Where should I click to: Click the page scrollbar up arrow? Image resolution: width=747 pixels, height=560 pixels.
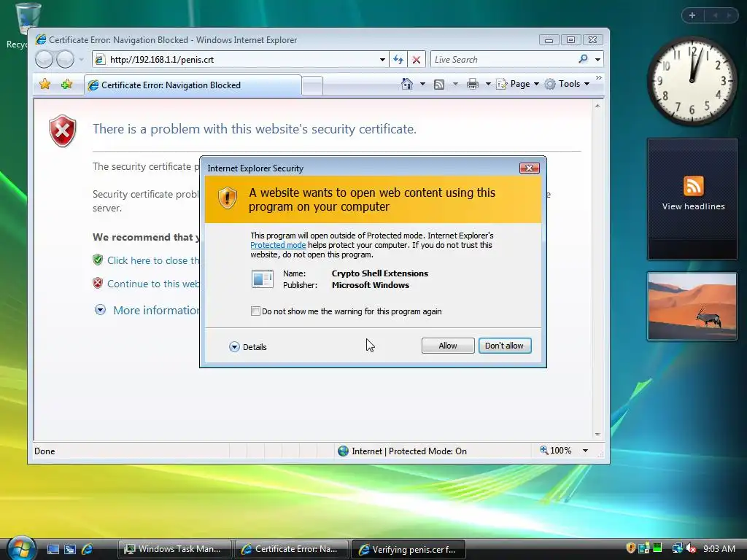pos(597,106)
